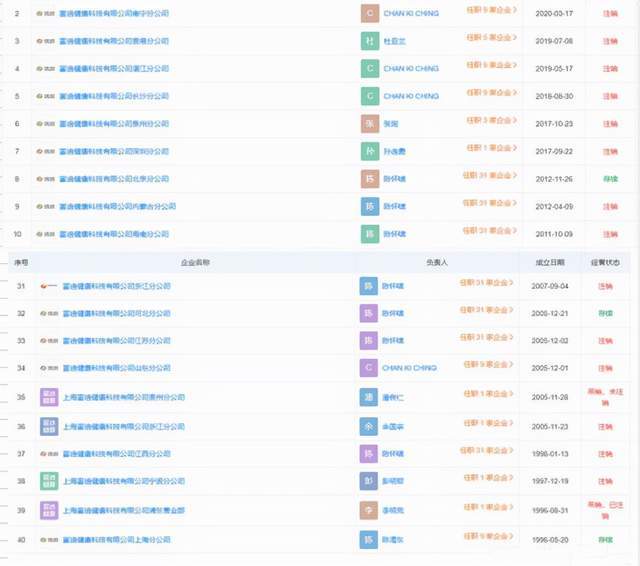Click the "企业名称" column header
The image size is (640, 566).
199,261
